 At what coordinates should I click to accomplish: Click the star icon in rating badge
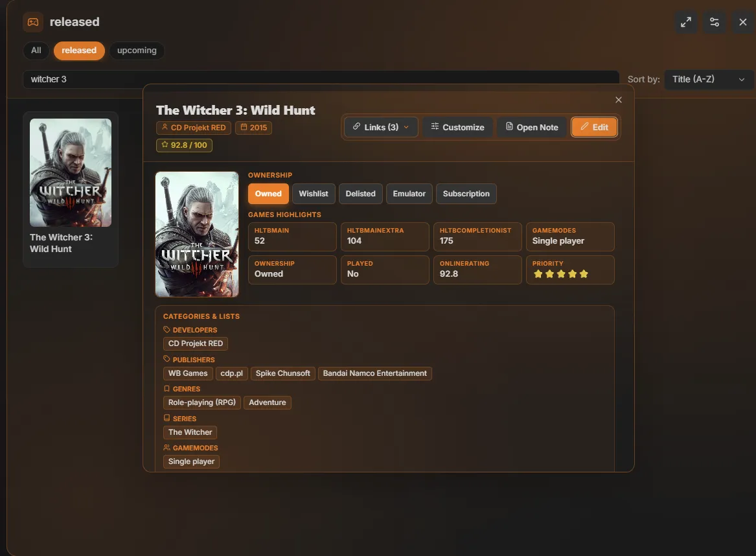(165, 145)
